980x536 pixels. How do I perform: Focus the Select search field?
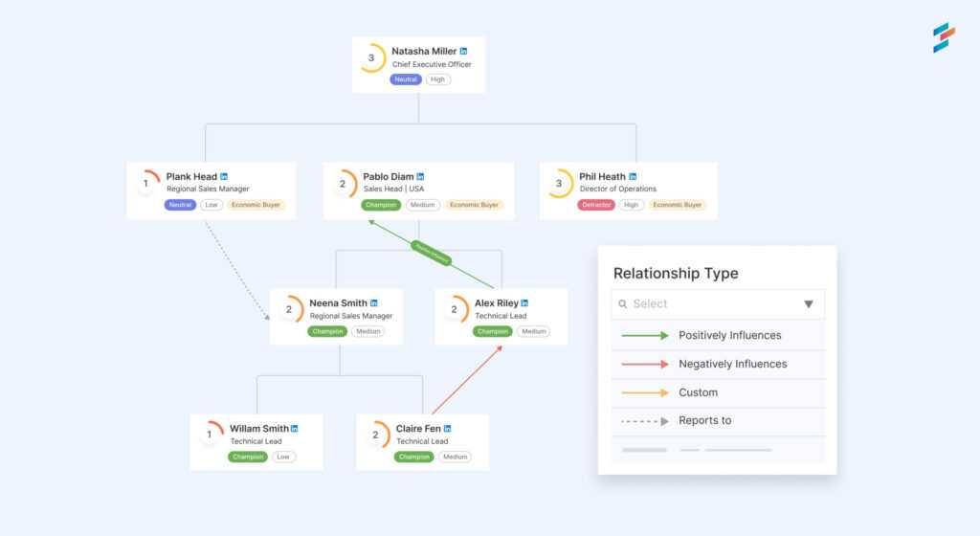(x=718, y=304)
